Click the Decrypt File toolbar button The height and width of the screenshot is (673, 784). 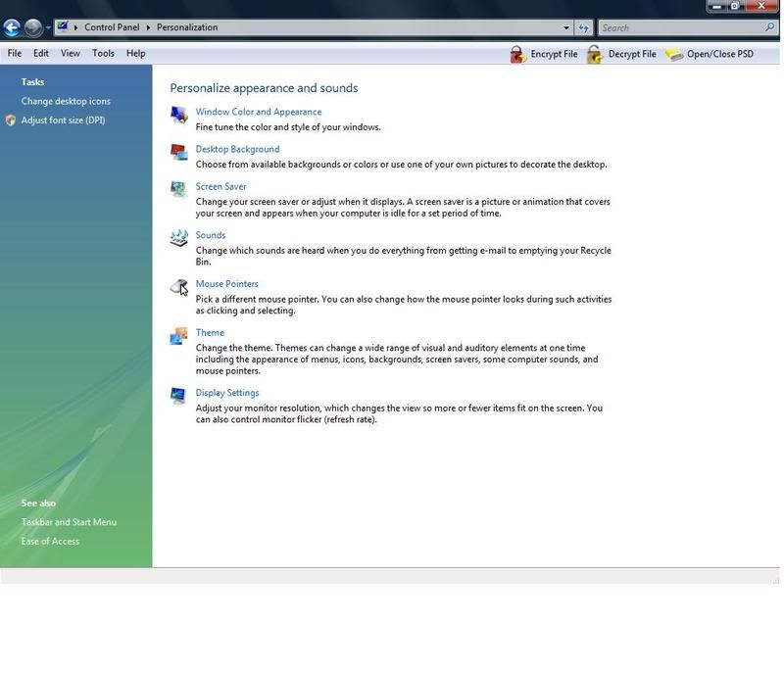[621, 54]
